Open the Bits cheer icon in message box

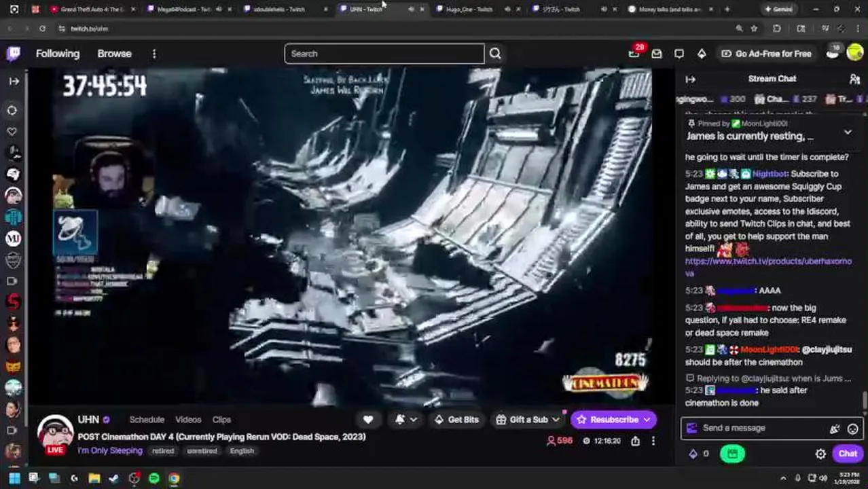coord(835,429)
